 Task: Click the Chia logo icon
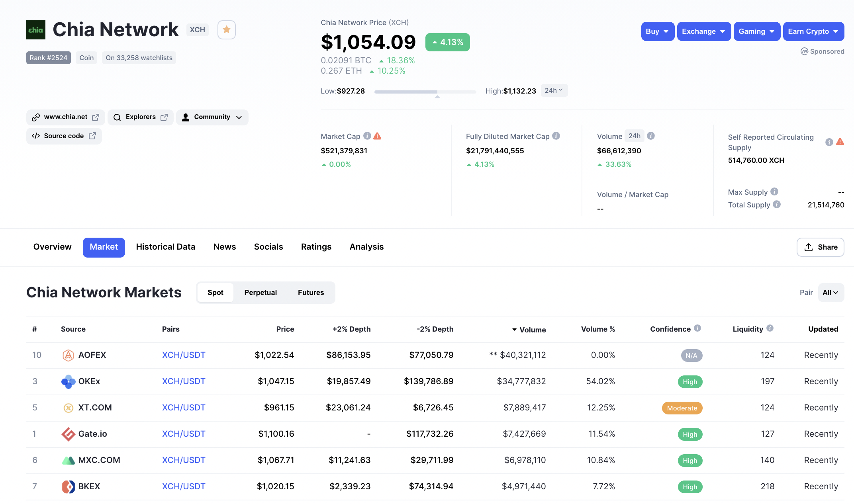36,30
